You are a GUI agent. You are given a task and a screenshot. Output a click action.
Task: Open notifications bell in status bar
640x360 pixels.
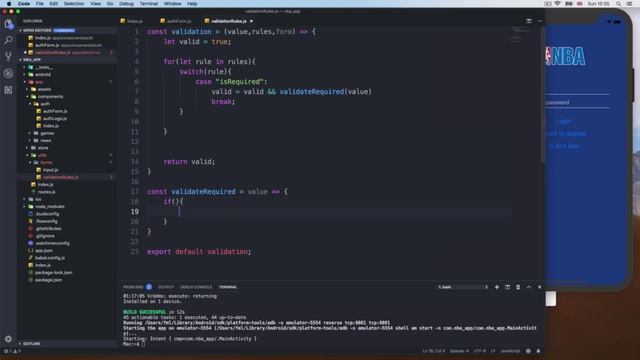click(538, 351)
